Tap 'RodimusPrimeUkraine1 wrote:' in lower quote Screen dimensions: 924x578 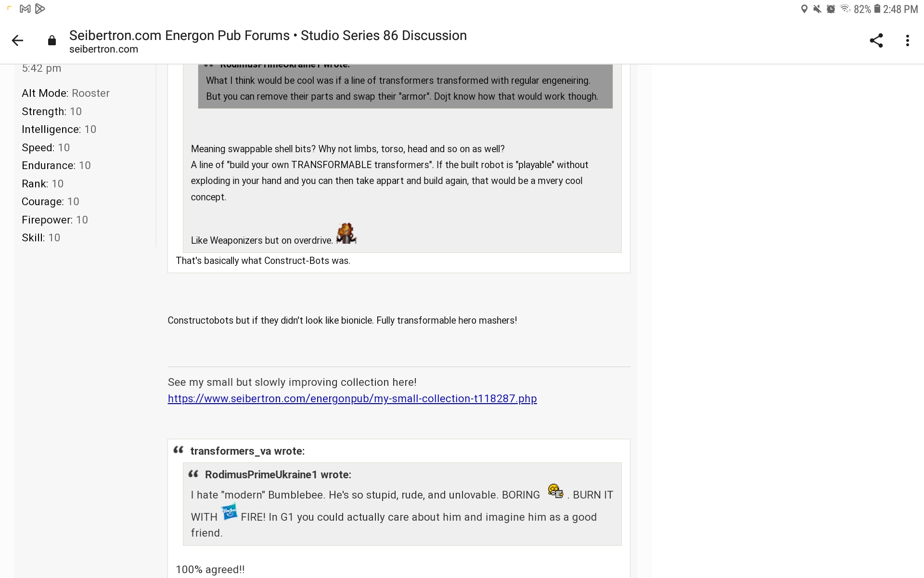pos(278,474)
